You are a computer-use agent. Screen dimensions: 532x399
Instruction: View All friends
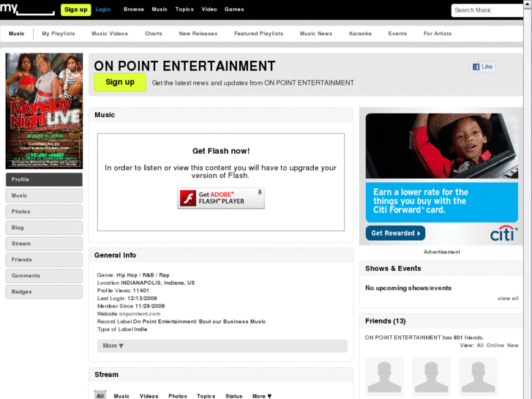point(480,346)
